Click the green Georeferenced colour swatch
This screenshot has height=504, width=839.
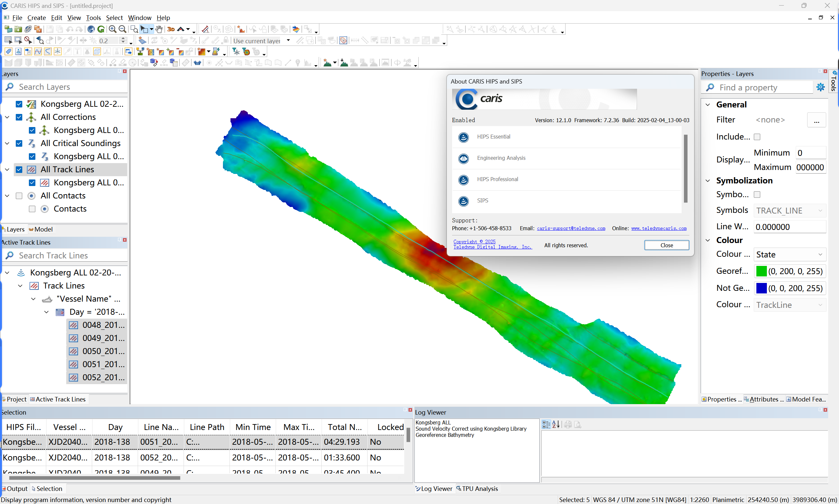click(761, 271)
